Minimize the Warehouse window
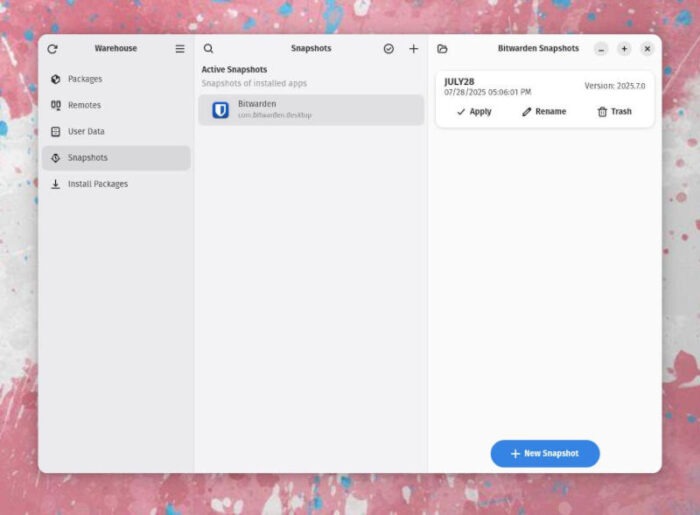Screen dimensions: 700x515 click(601, 49)
